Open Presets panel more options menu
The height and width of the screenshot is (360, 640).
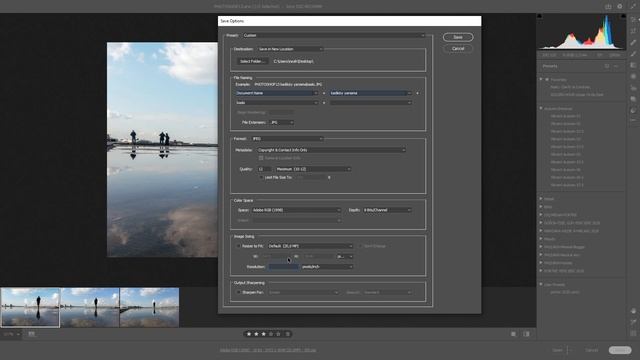(x=616, y=66)
